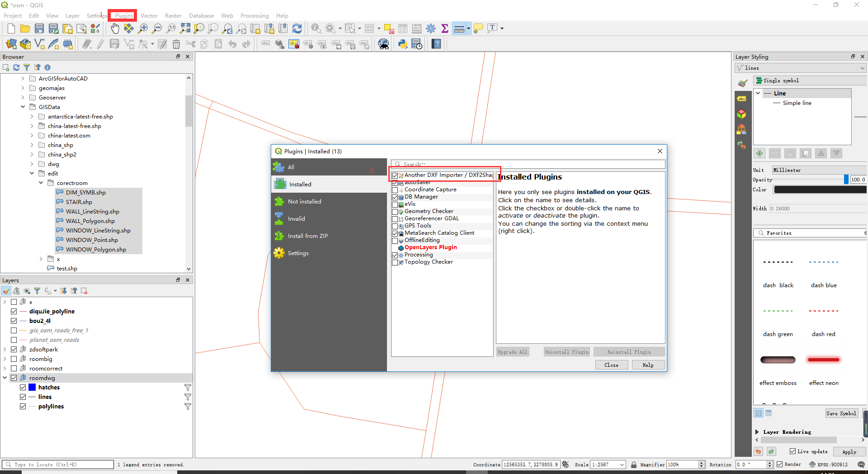Select the Identify Features tool

coord(316,29)
